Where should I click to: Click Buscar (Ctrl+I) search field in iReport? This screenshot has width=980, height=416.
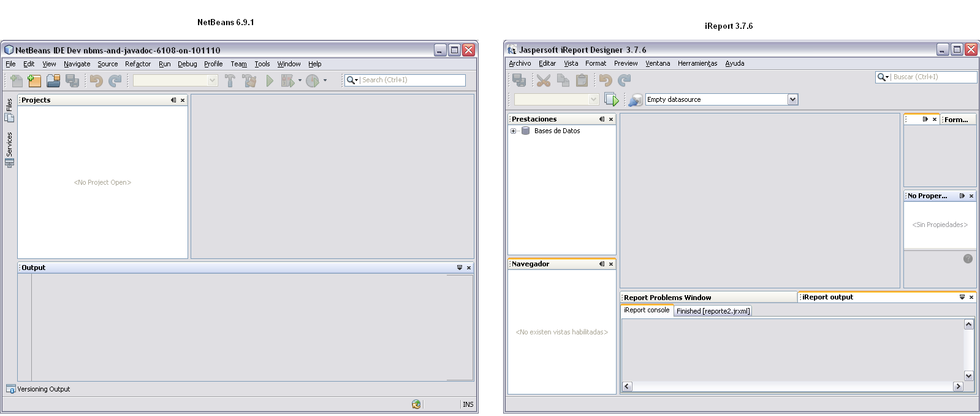tap(934, 77)
